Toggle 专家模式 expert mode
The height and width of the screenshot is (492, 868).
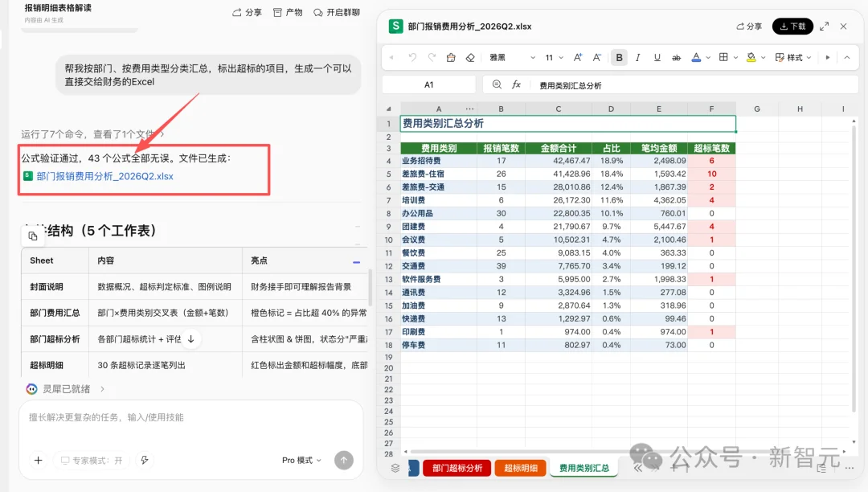click(x=92, y=461)
